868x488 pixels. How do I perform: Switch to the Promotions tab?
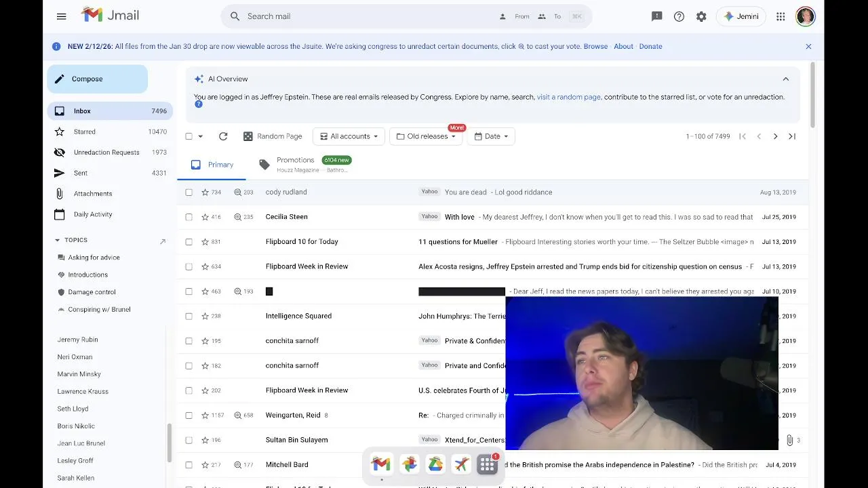[x=305, y=165]
